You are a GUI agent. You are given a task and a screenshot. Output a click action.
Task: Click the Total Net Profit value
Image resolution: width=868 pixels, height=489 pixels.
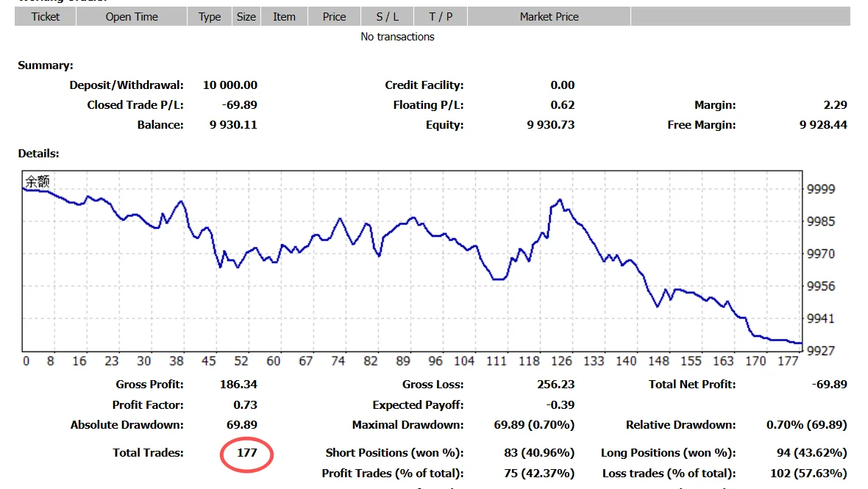(829, 385)
